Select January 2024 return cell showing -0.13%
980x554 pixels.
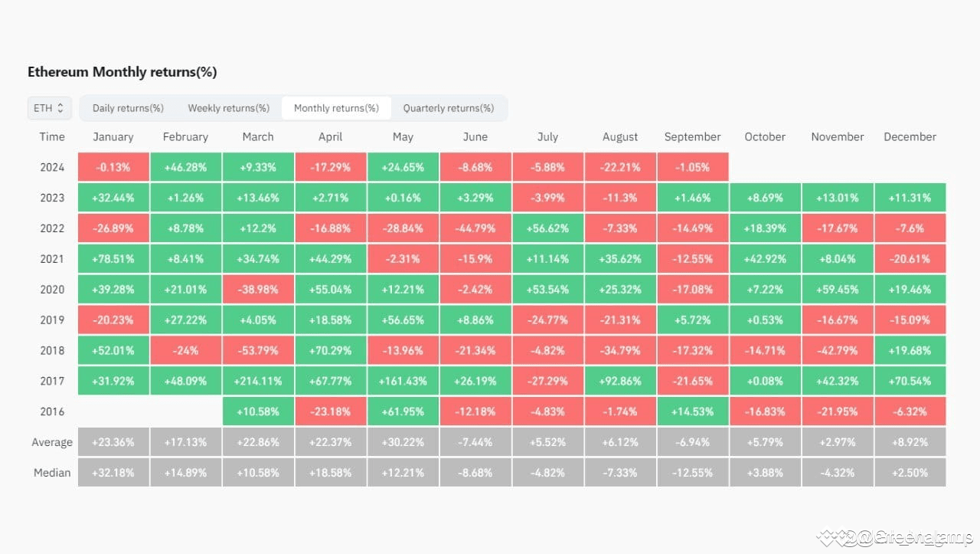113,166
